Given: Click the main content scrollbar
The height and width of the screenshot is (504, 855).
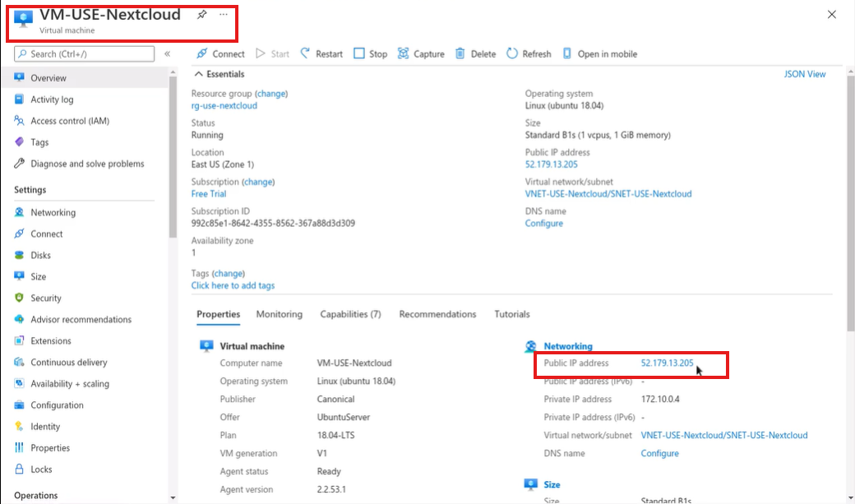Looking at the screenshot, I should click(x=851, y=203).
